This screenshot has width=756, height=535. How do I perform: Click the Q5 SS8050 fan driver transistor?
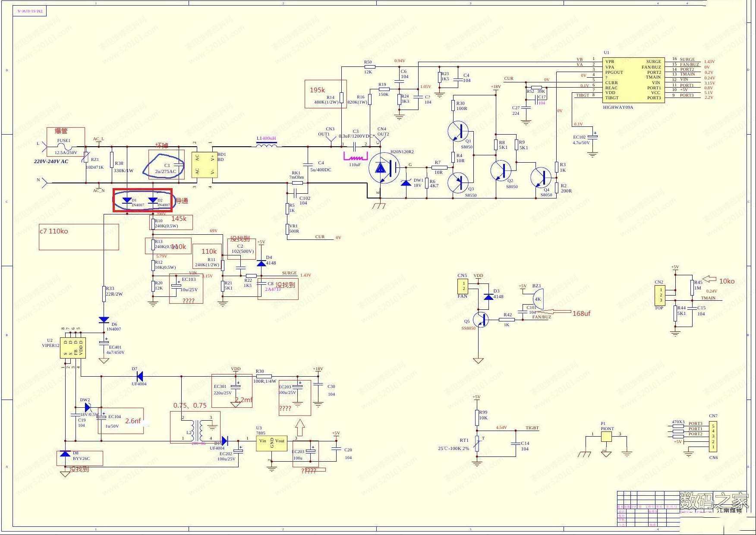pos(481,320)
